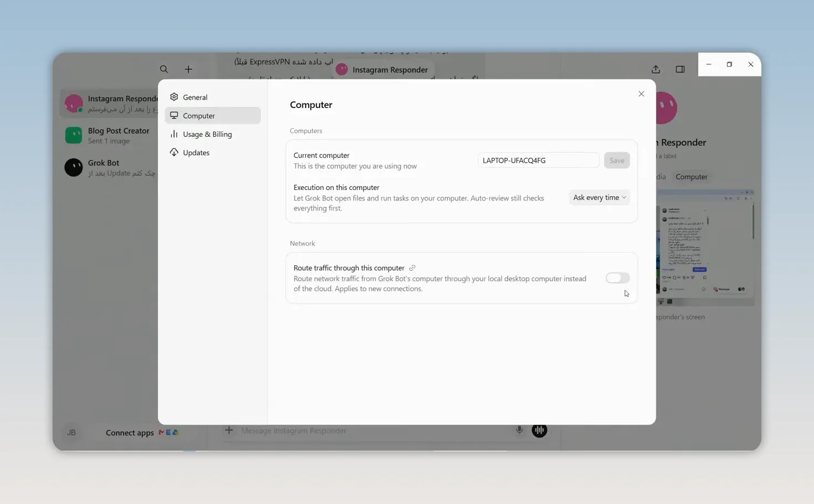Minimize the application window
The width and height of the screenshot is (814, 504).
pyautogui.click(x=709, y=64)
